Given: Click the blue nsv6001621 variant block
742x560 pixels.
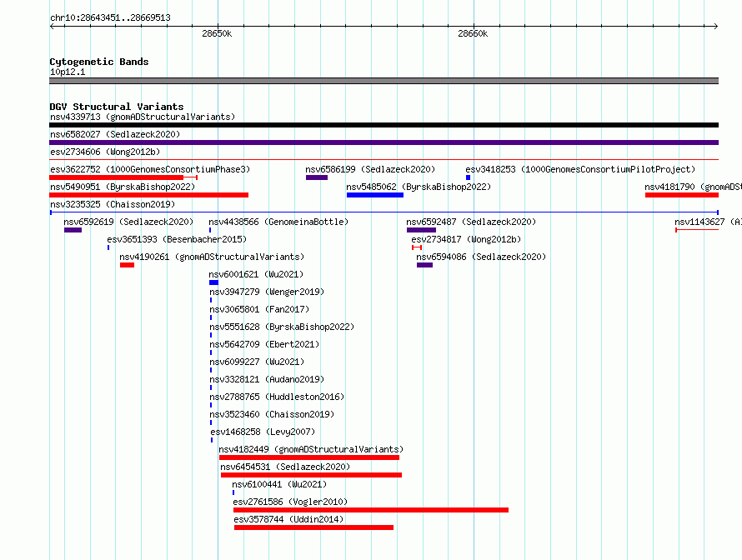Looking at the screenshot, I should pos(214,282).
